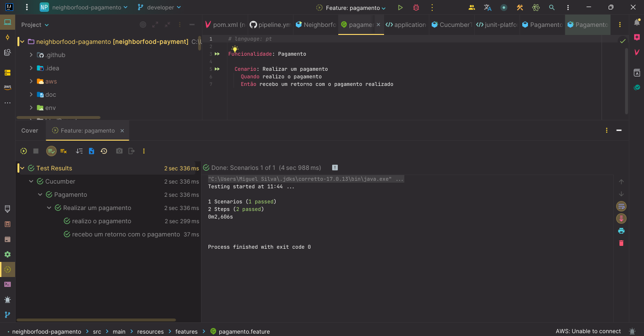Image resolution: width=644 pixels, height=336 pixels.
Task: Open pink AI assistant icon in right sidebar
Action: [637, 37]
